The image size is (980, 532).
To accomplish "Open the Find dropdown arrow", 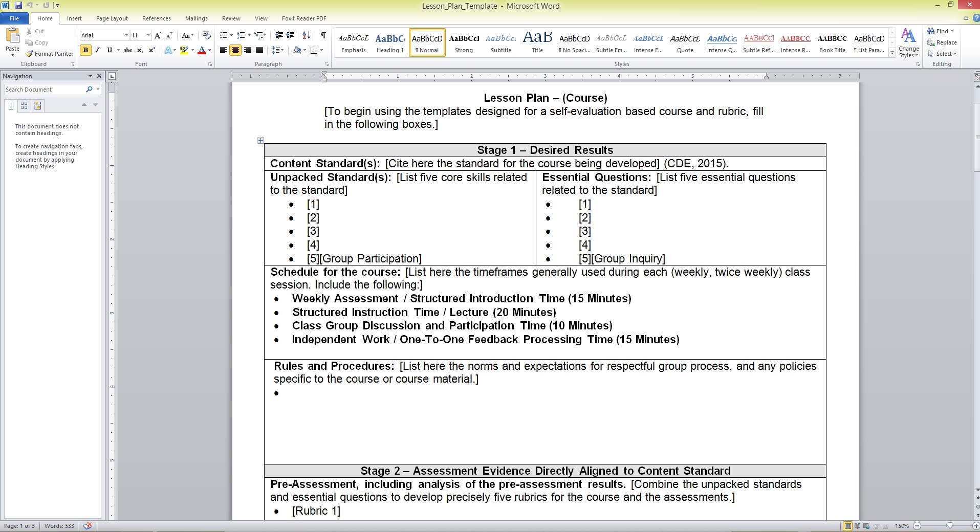I will tap(952, 31).
